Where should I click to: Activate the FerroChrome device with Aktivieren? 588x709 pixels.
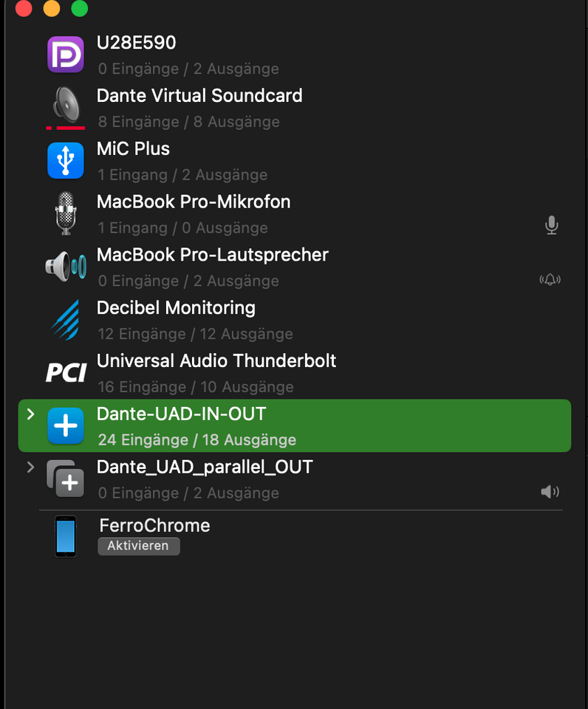click(x=138, y=546)
